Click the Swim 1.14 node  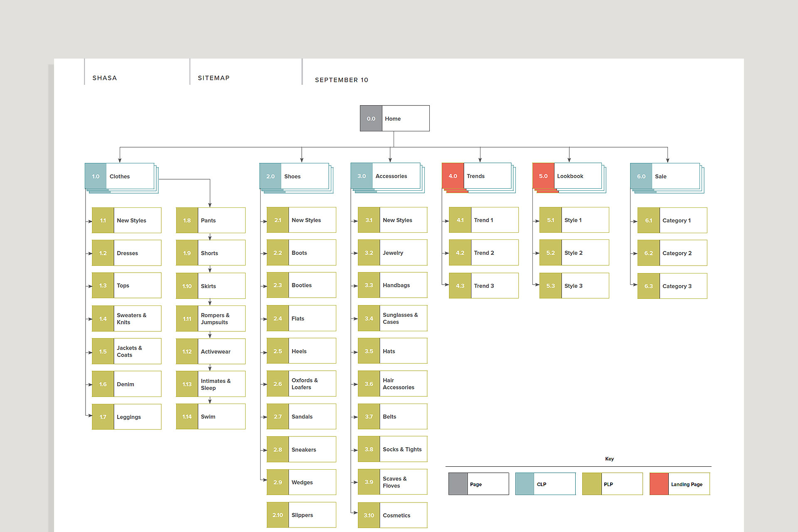pos(210,416)
